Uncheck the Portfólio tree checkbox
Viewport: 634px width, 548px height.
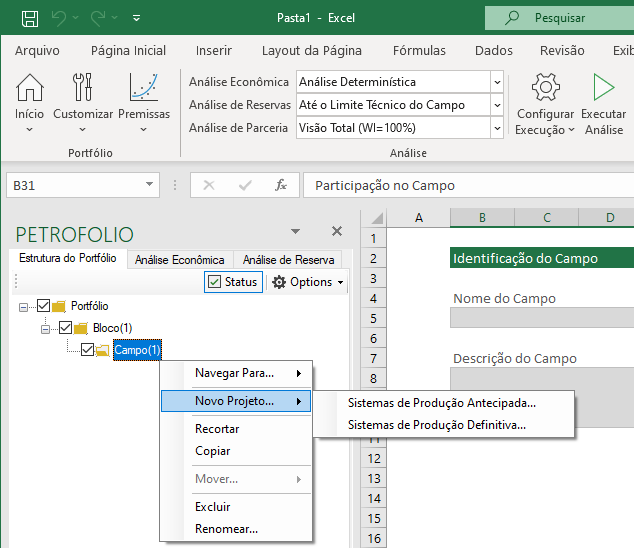click(x=42, y=306)
